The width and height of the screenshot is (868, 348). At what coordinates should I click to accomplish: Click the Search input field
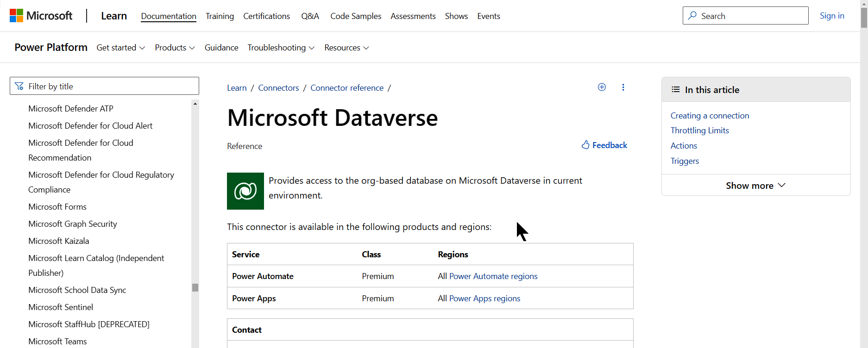[x=745, y=16]
